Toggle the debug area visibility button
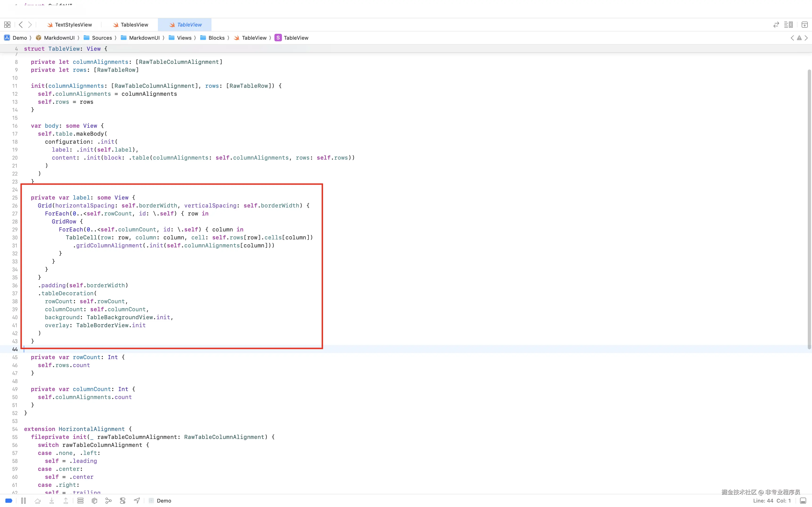Screen dimensions: 812x507 (803, 501)
